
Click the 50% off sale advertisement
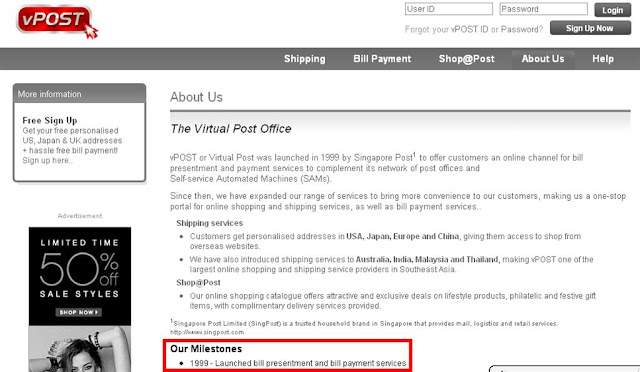(80, 299)
